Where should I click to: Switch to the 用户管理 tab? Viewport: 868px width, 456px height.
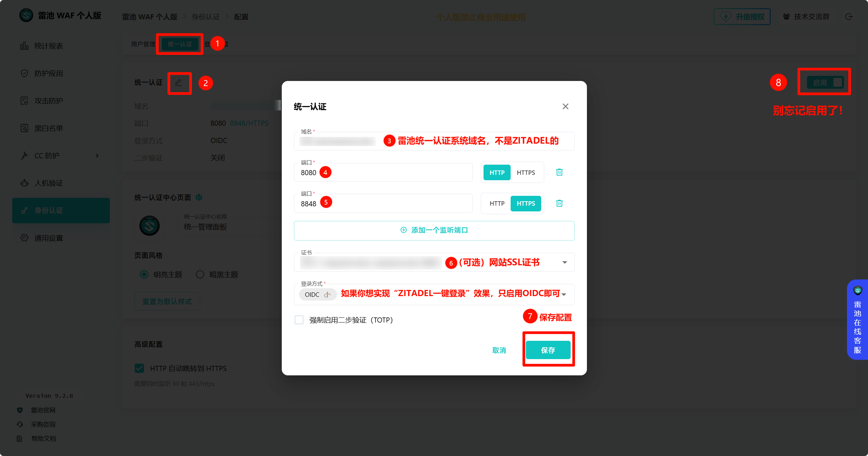(x=143, y=44)
